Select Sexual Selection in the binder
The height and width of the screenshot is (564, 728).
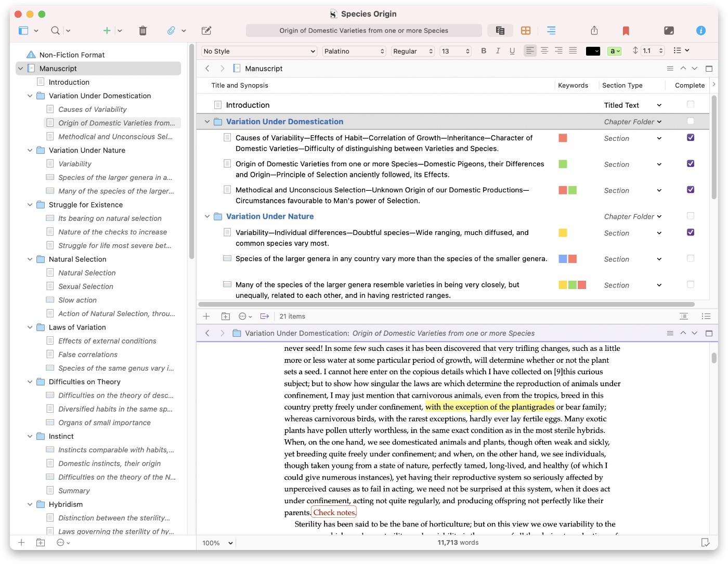[86, 286]
